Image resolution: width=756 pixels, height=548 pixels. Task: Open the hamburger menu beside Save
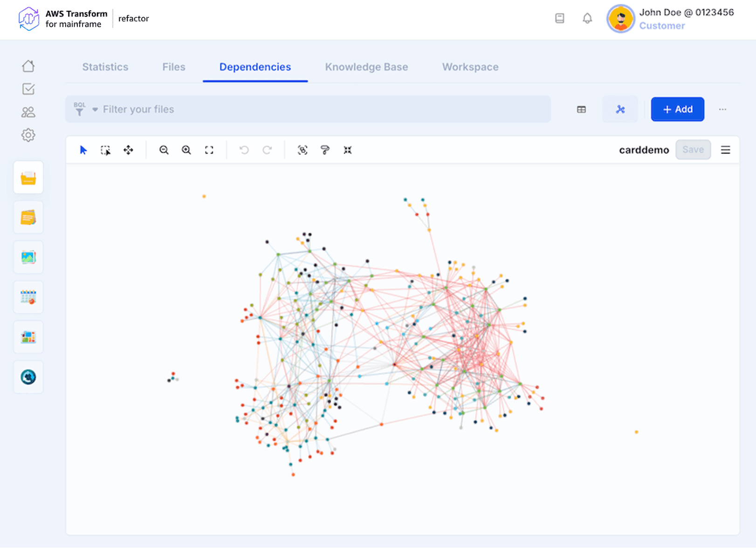tap(725, 150)
